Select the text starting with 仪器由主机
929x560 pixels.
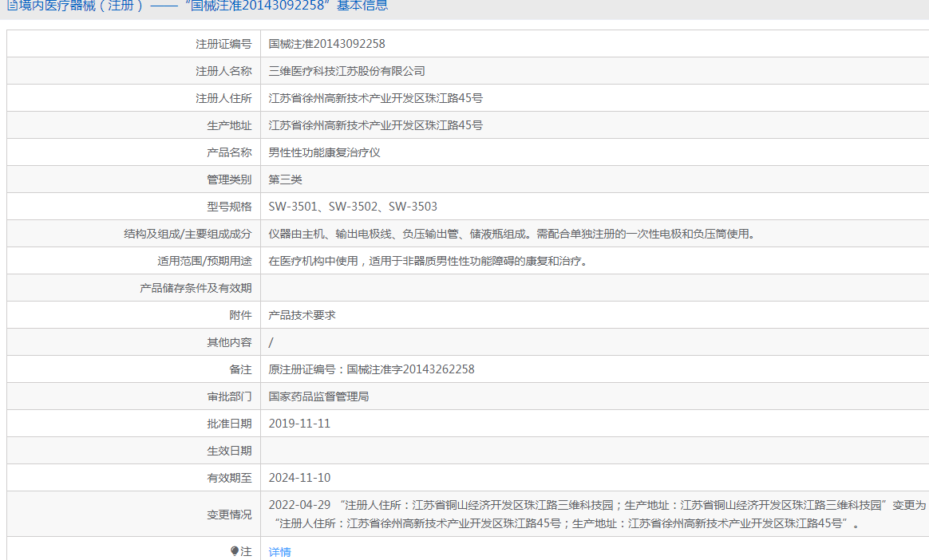point(514,234)
